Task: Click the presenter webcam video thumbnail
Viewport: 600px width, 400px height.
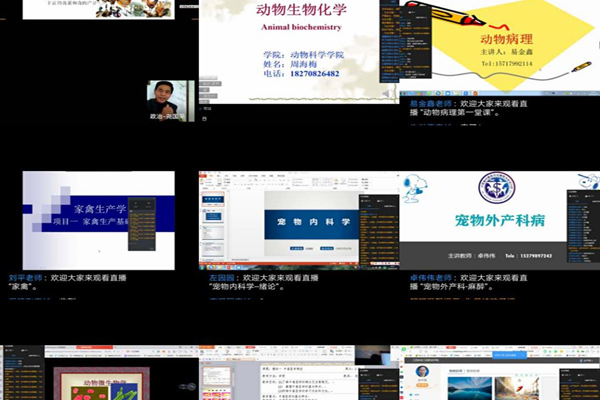Action: (x=170, y=100)
